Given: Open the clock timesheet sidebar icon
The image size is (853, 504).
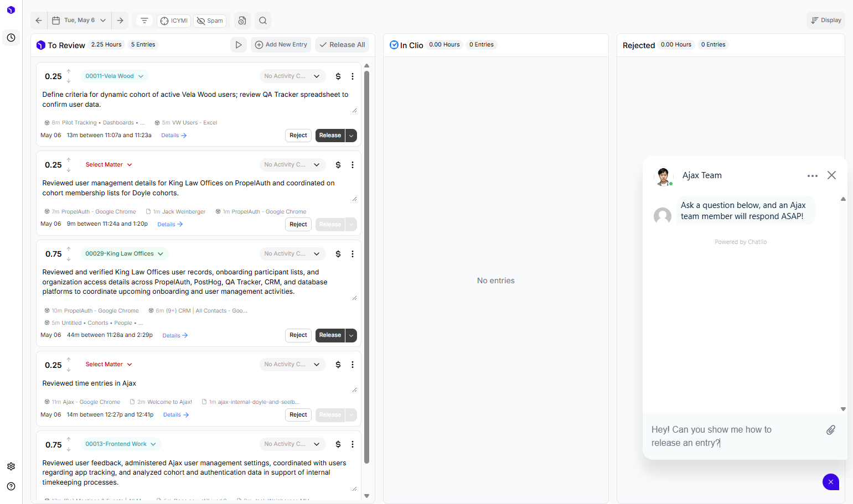Looking at the screenshot, I should 11,38.
